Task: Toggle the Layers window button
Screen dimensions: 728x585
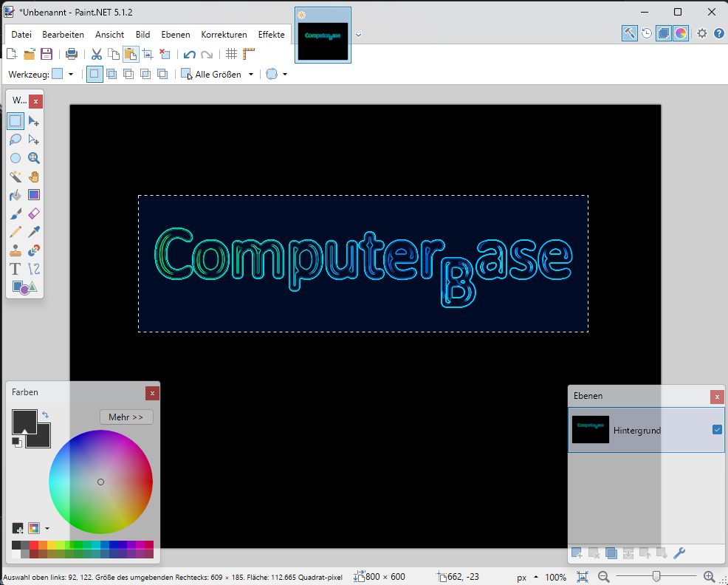Action: [x=664, y=33]
